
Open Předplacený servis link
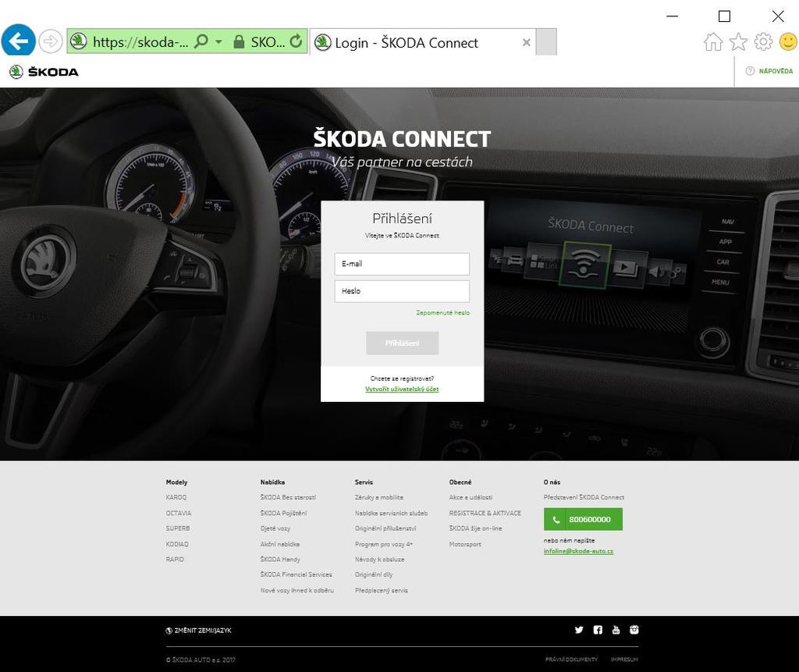tap(381, 590)
